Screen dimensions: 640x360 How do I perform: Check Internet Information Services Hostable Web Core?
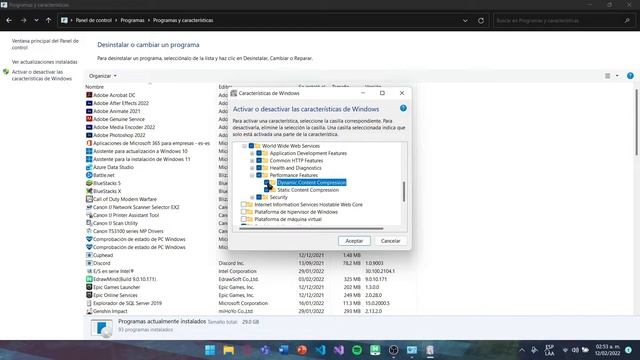[244, 204]
